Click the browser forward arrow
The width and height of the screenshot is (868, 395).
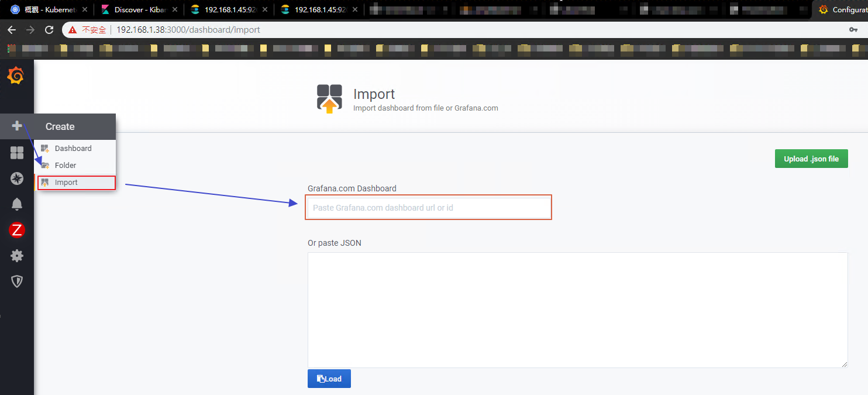(30, 30)
